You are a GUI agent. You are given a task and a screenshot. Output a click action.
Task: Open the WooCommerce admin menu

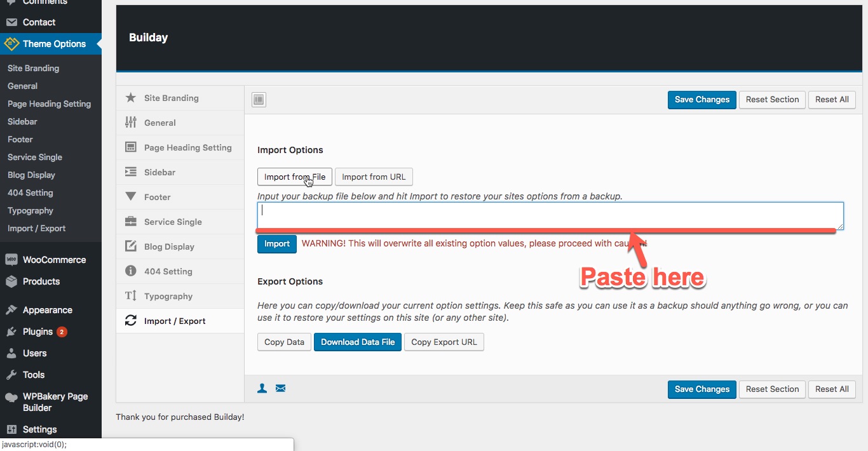point(51,260)
